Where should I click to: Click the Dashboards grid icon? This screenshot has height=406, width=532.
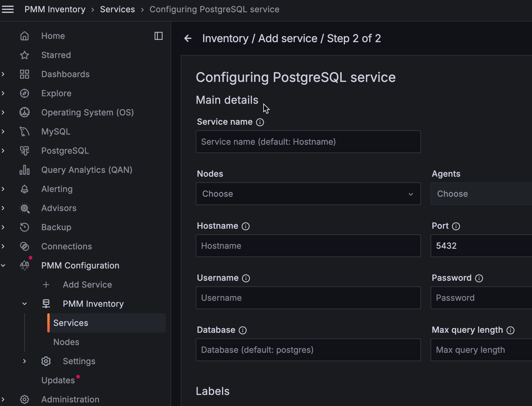[25, 74]
